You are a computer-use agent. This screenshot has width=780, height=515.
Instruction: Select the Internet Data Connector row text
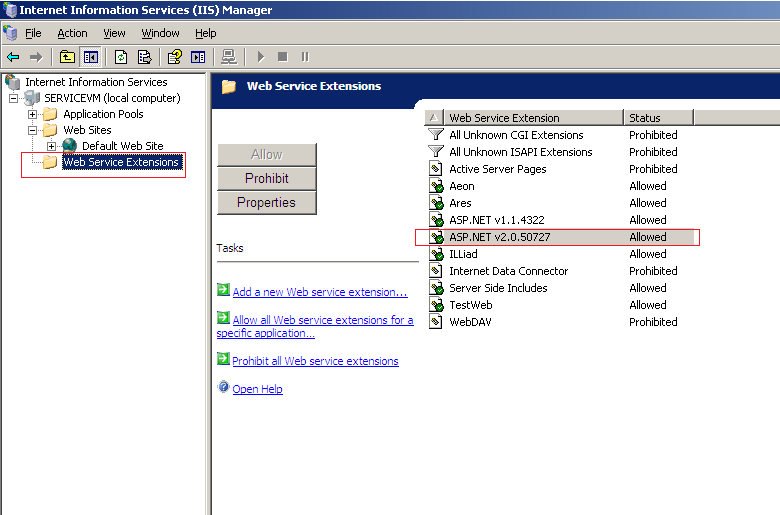(508, 271)
